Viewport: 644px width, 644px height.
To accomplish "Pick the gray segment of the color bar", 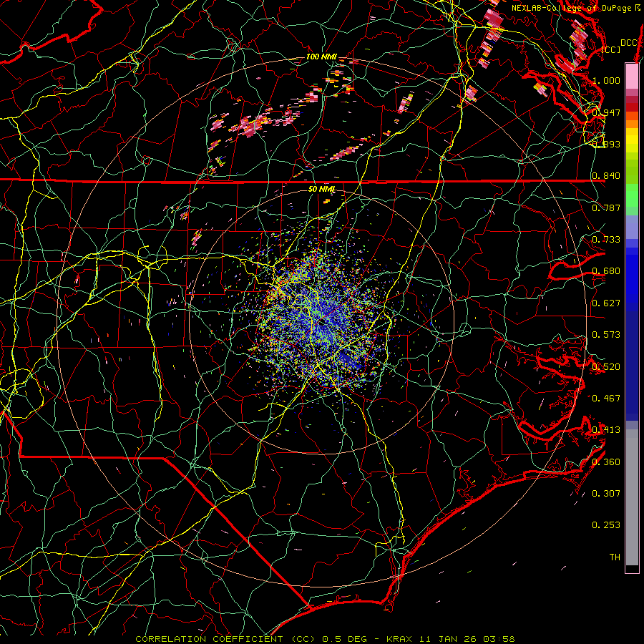I will [x=632, y=497].
